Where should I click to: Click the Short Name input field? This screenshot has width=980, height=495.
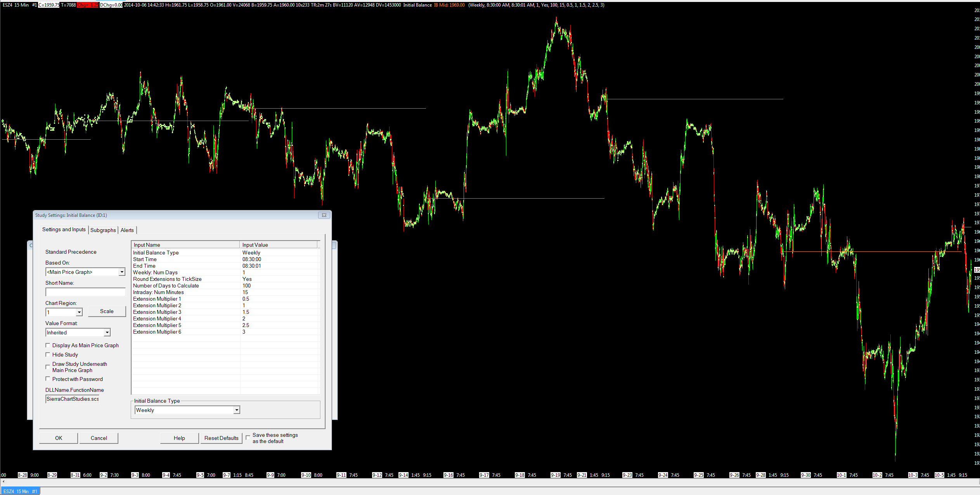coord(85,292)
